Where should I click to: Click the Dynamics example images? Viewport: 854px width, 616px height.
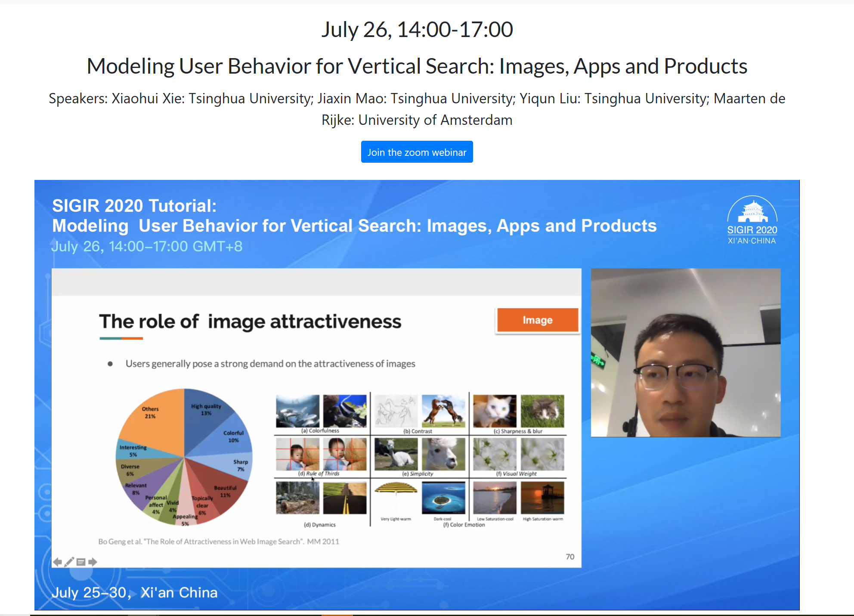(321, 498)
